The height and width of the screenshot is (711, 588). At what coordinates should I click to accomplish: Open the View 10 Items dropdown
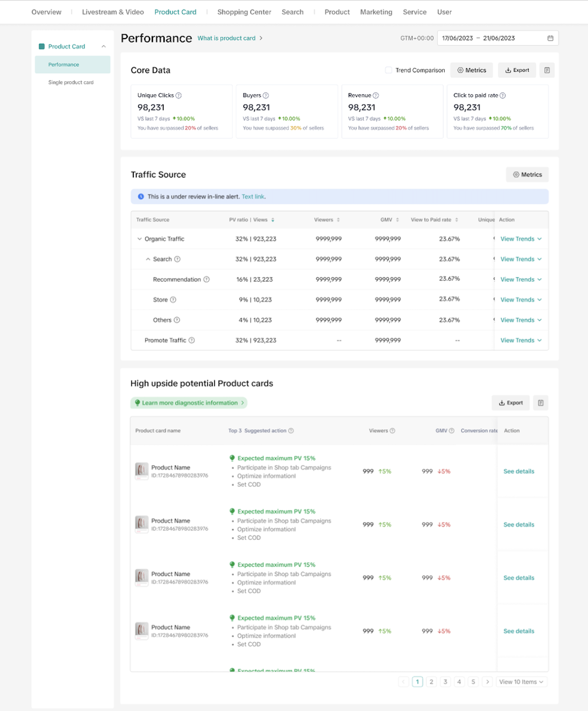[x=521, y=682]
